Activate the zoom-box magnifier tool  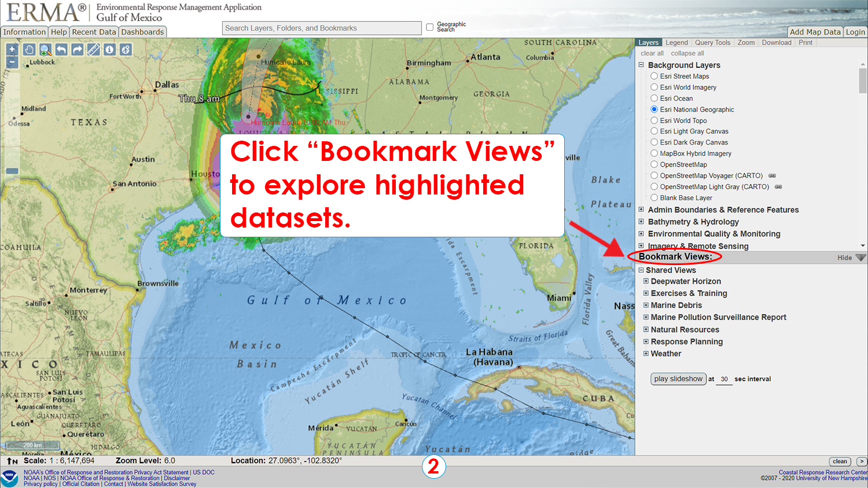[x=44, y=50]
